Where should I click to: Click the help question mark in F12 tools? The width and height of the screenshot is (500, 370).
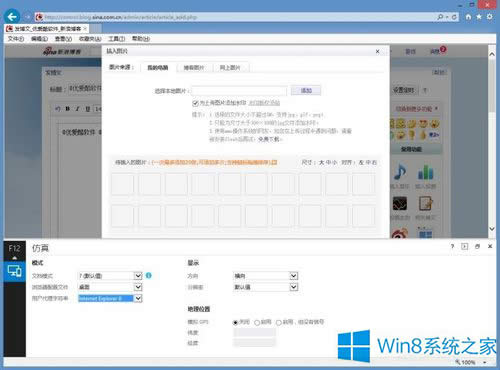click(452, 246)
